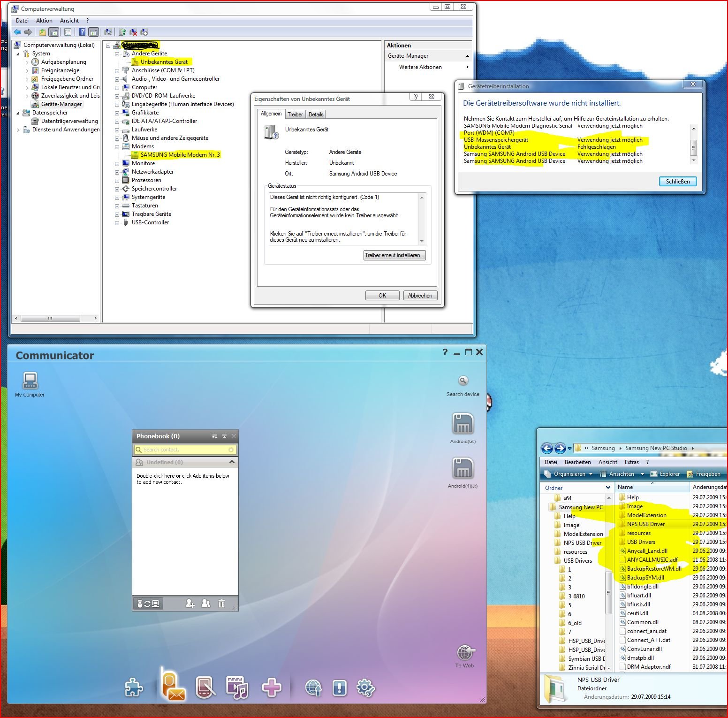The width and height of the screenshot is (728, 718).
Task: Click the Explorer button in Explorer toolbar
Action: [665, 474]
